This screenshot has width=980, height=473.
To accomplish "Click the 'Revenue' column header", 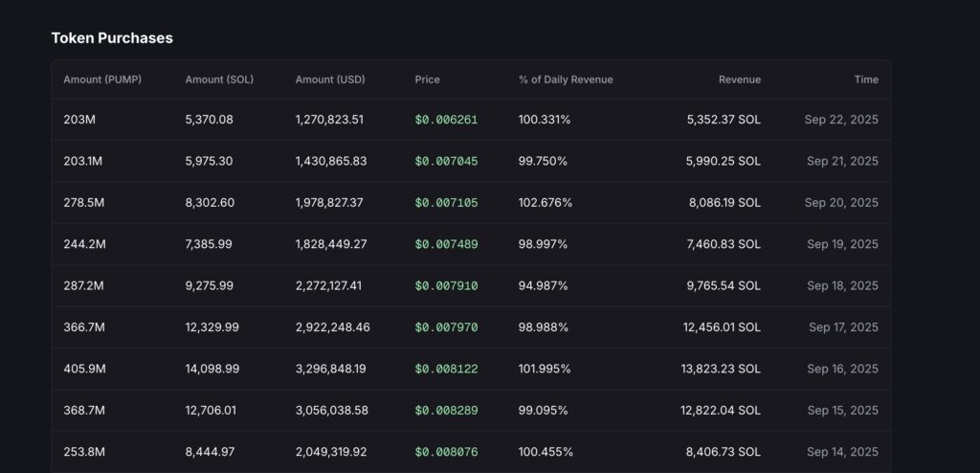I will coord(740,79).
